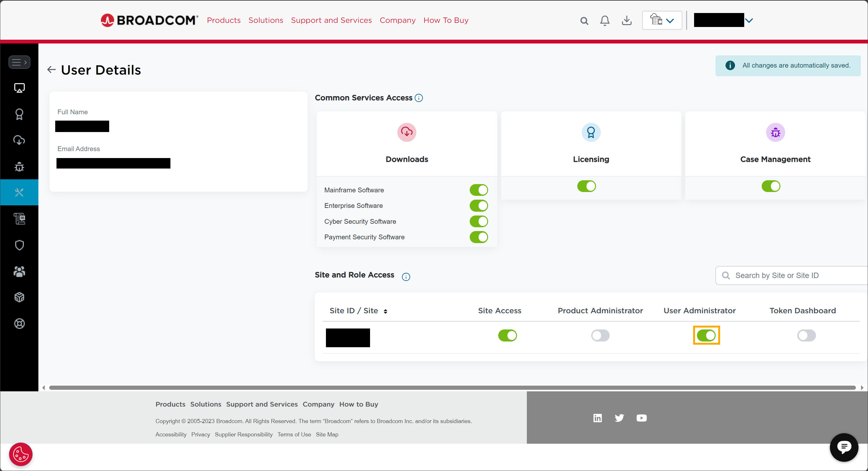Open the LinkedIn footer icon
Image resolution: width=868 pixels, height=471 pixels.
(x=597, y=418)
